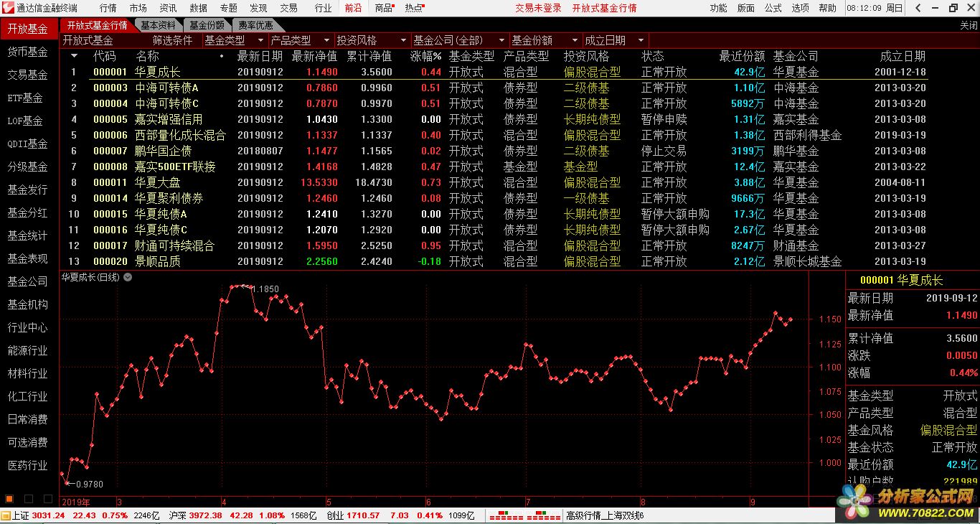Sort table by 最近份额 column header
The height and width of the screenshot is (524, 980).
(742, 56)
